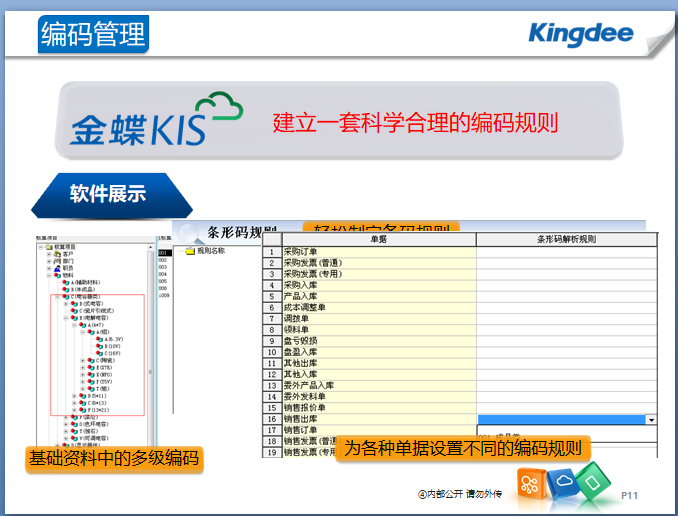Click the Kingdee logo in the header
The height and width of the screenshot is (516, 678).
pyautogui.click(x=580, y=33)
